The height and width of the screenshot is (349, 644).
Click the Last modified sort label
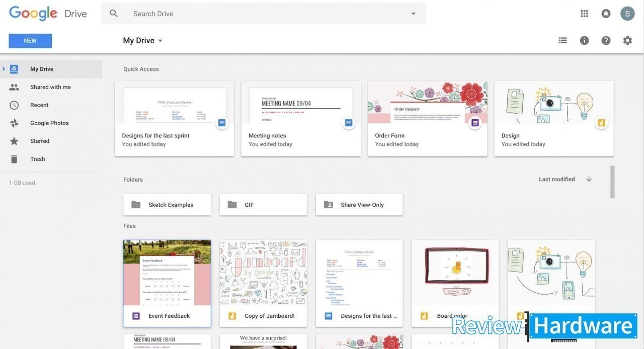point(556,179)
